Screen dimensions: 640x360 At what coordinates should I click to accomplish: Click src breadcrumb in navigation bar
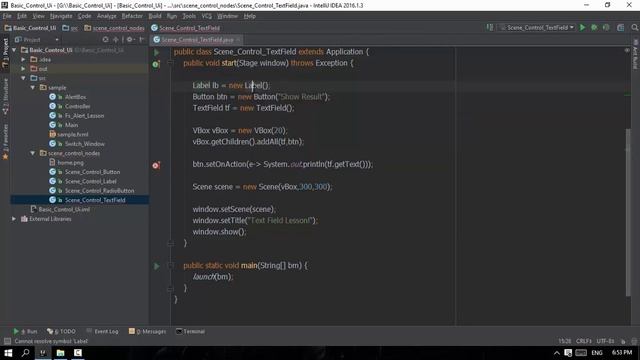70,28
